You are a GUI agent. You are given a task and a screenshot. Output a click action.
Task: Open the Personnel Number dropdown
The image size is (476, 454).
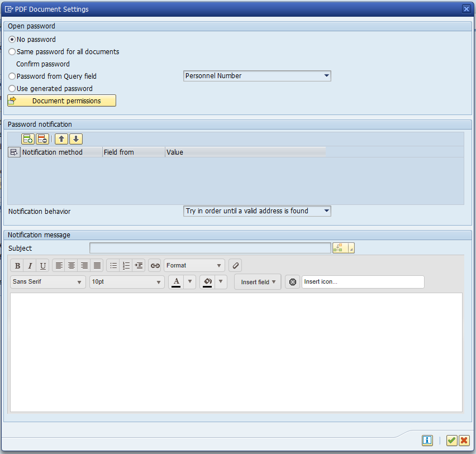(x=326, y=75)
